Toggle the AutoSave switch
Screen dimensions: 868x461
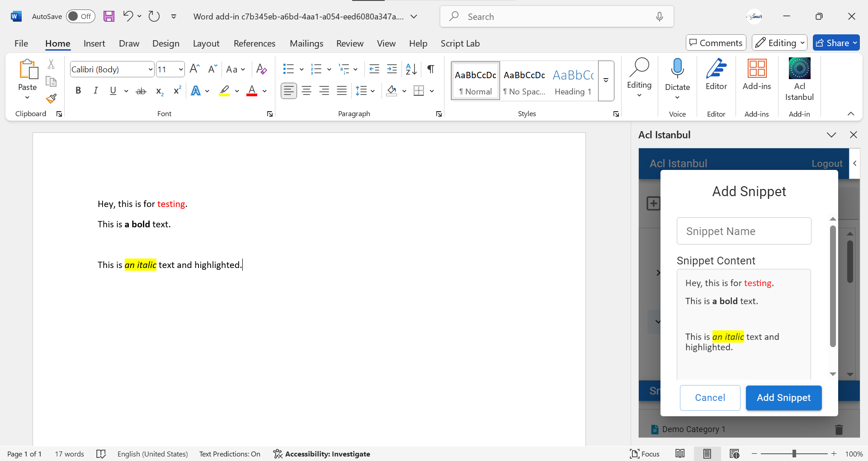tap(80, 17)
